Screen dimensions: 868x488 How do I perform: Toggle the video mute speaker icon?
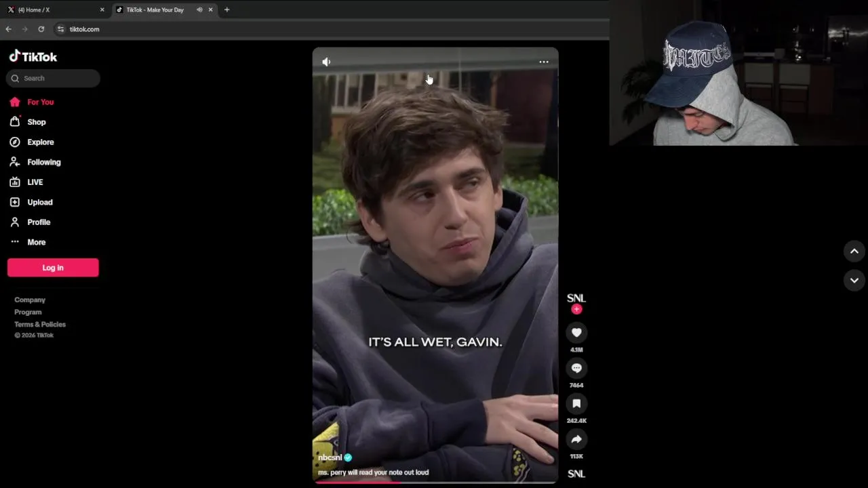point(326,62)
